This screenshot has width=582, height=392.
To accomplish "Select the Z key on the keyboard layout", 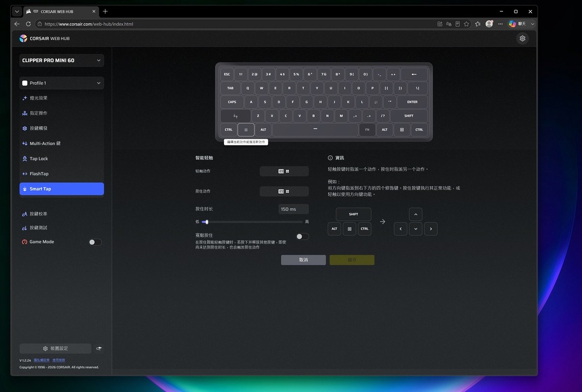I will coord(258,116).
